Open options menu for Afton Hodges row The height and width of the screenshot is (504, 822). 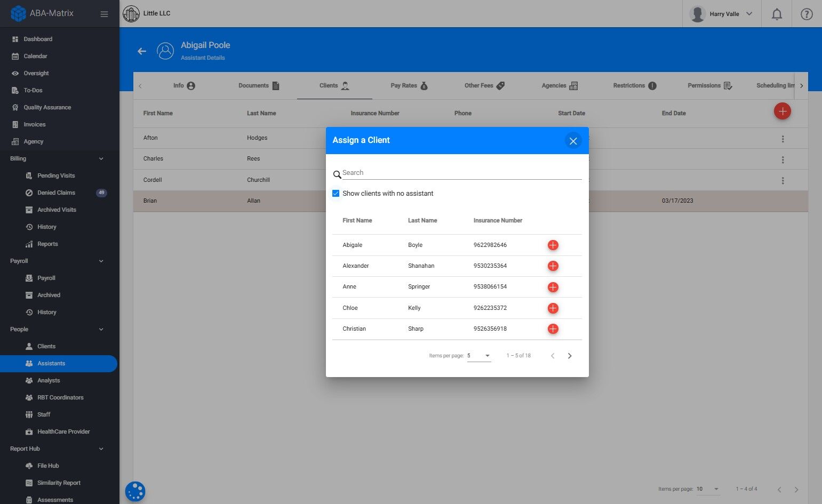point(783,139)
